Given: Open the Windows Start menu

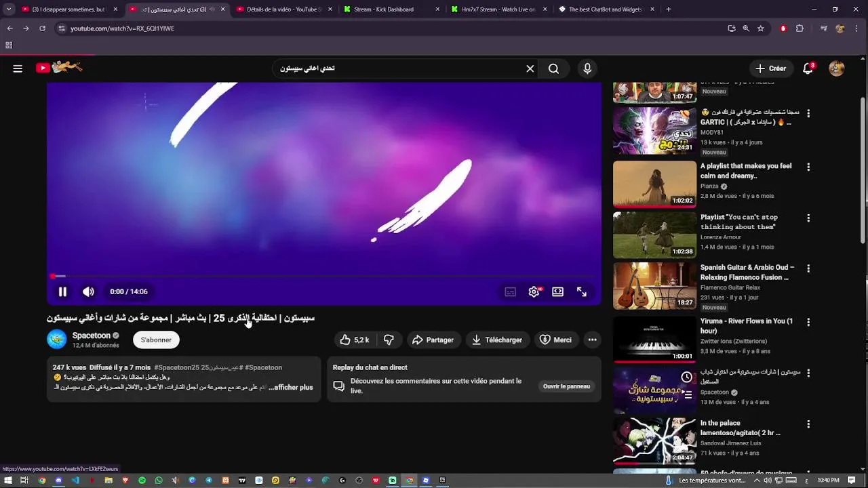Looking at the screenshot, I should [x=8, y=481].
